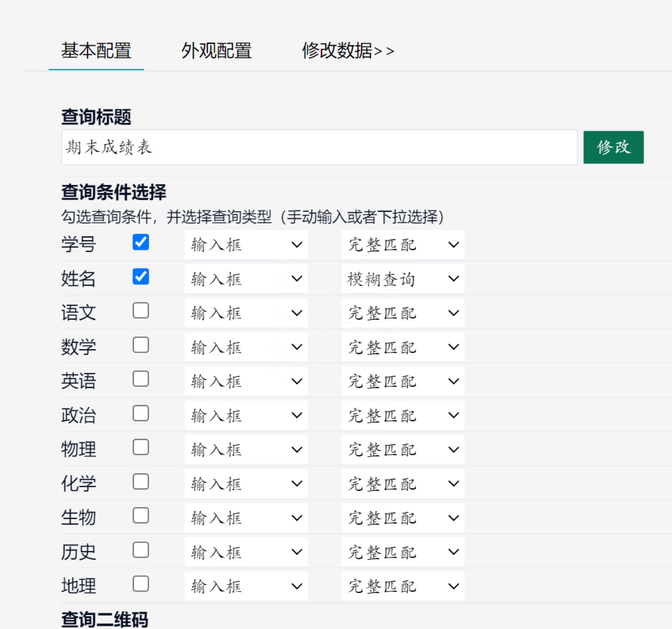Open the 化学 输入框 dropdown

[246, 484]
